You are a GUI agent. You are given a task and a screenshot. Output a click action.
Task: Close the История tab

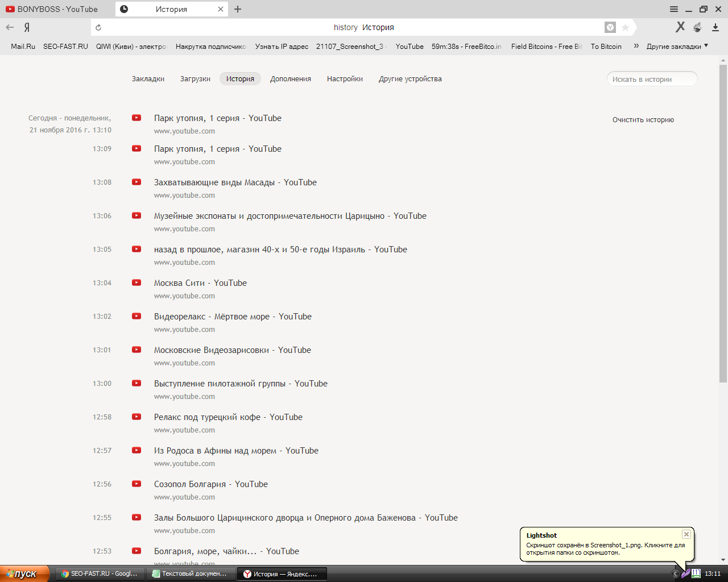(221, 9)
